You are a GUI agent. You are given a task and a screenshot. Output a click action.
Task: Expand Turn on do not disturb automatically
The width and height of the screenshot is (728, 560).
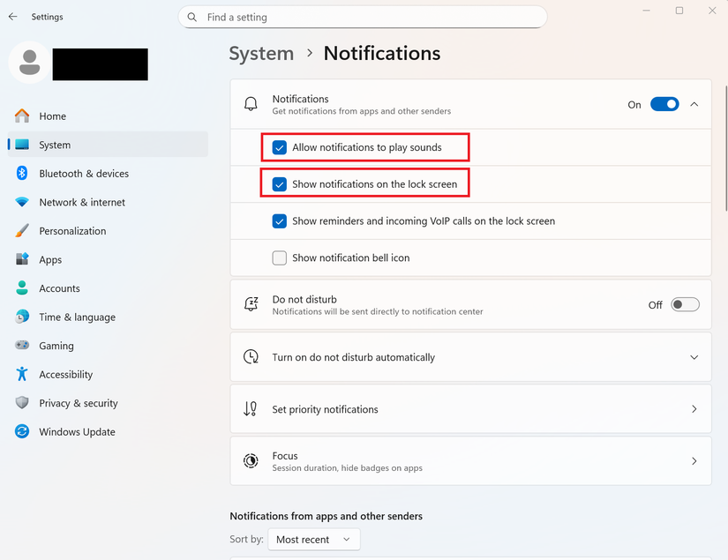click(x=694, y=357)
